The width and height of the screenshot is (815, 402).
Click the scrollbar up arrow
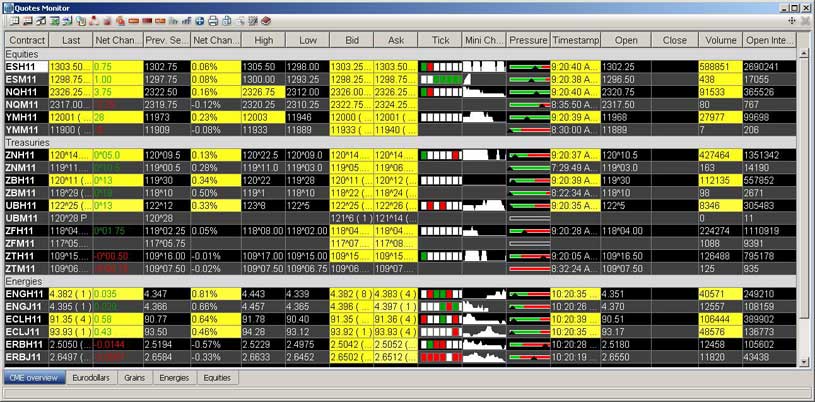[x=805, y=39]
